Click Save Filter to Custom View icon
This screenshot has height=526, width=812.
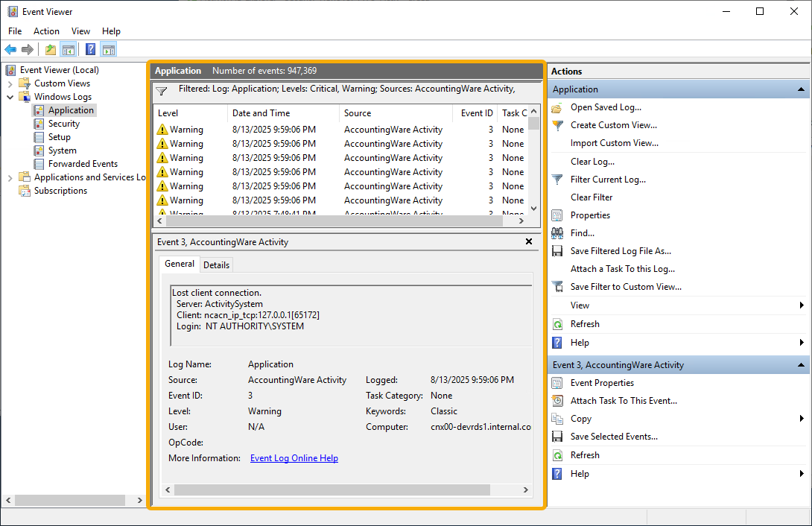click(557, 287)
